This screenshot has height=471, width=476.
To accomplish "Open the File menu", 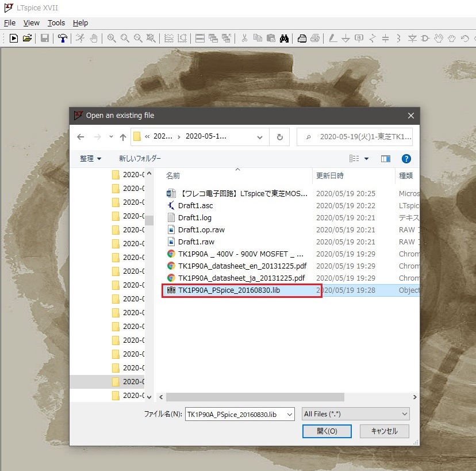I will coord(10,23).
